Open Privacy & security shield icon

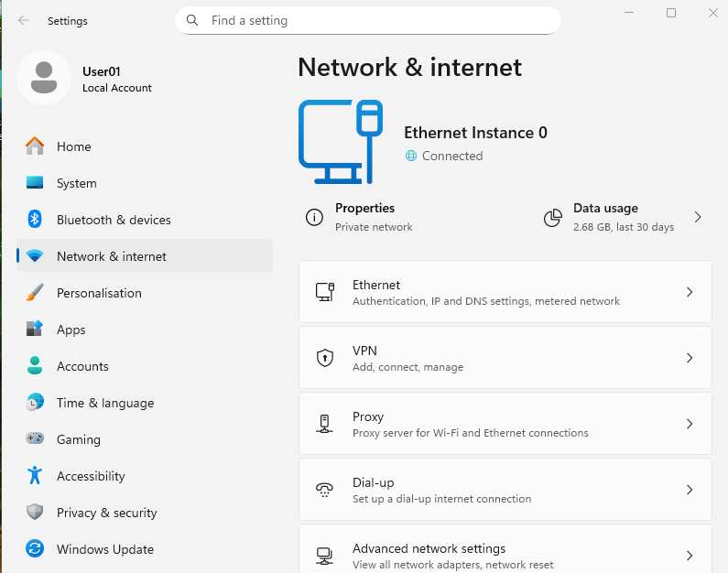[x=35, y=513]
